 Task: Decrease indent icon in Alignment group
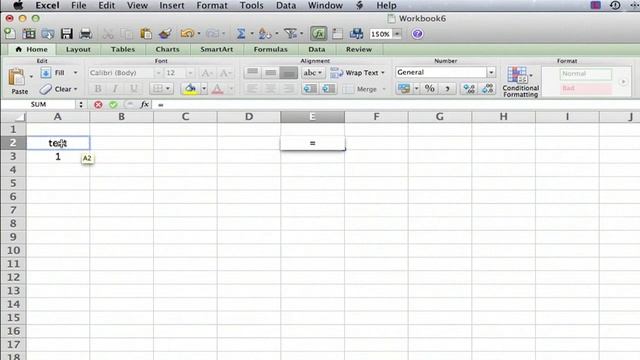(310, 89)
